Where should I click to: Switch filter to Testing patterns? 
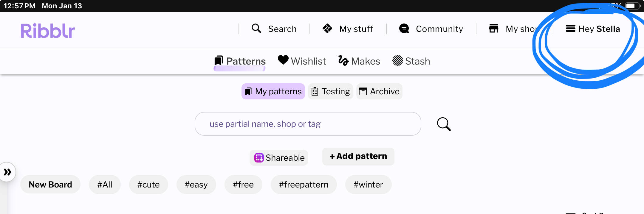[x=330, y=91]
